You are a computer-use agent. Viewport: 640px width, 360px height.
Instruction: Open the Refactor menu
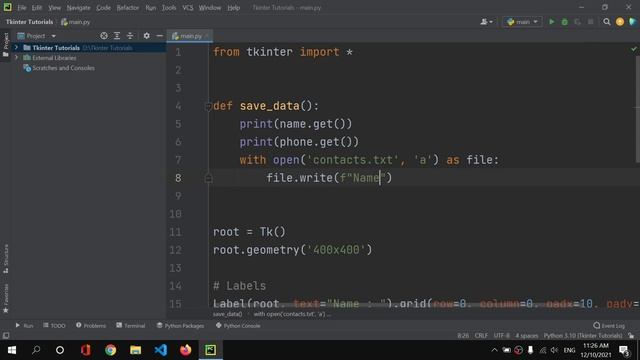128,8
